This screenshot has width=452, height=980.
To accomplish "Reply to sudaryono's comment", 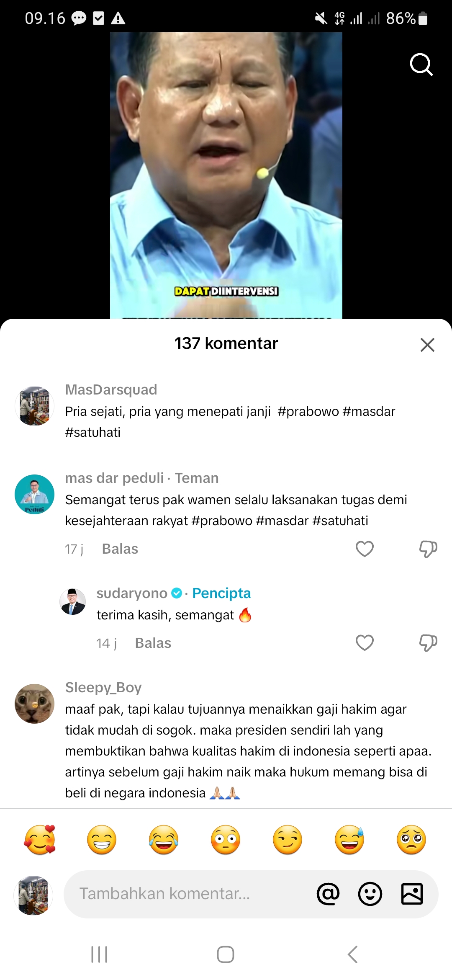I will (153, 643).
